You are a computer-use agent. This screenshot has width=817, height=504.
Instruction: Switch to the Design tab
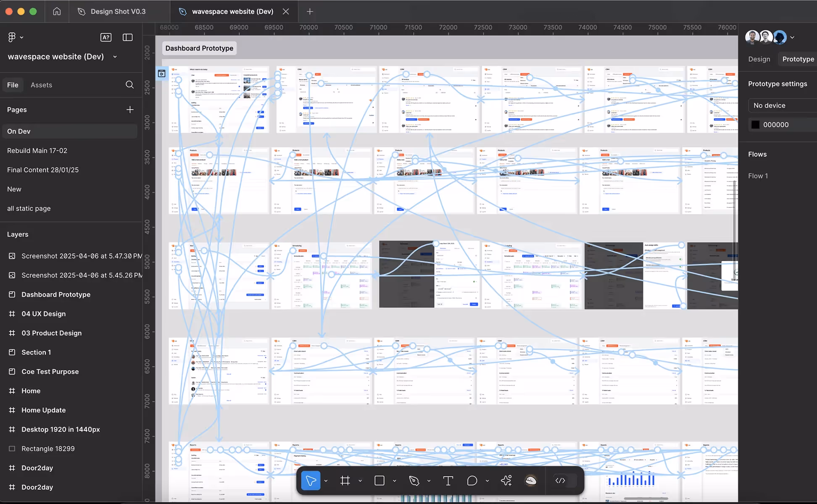(759, 59)
